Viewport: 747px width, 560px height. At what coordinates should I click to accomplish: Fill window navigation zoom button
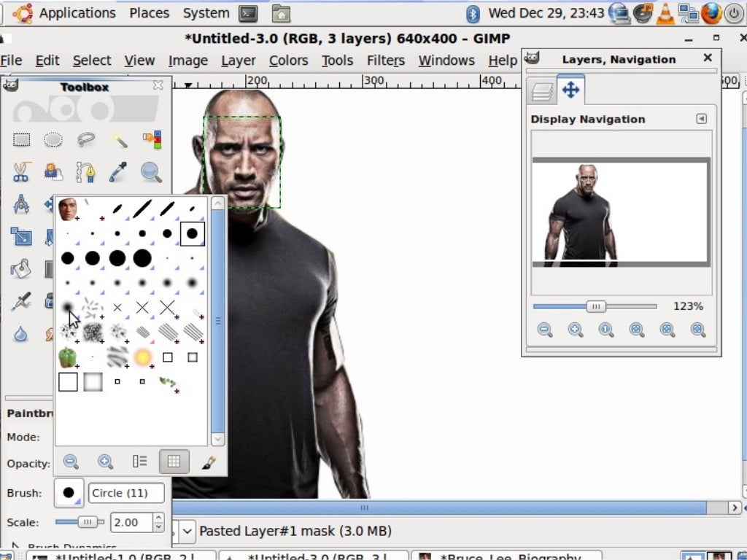(x=667, y=330)
